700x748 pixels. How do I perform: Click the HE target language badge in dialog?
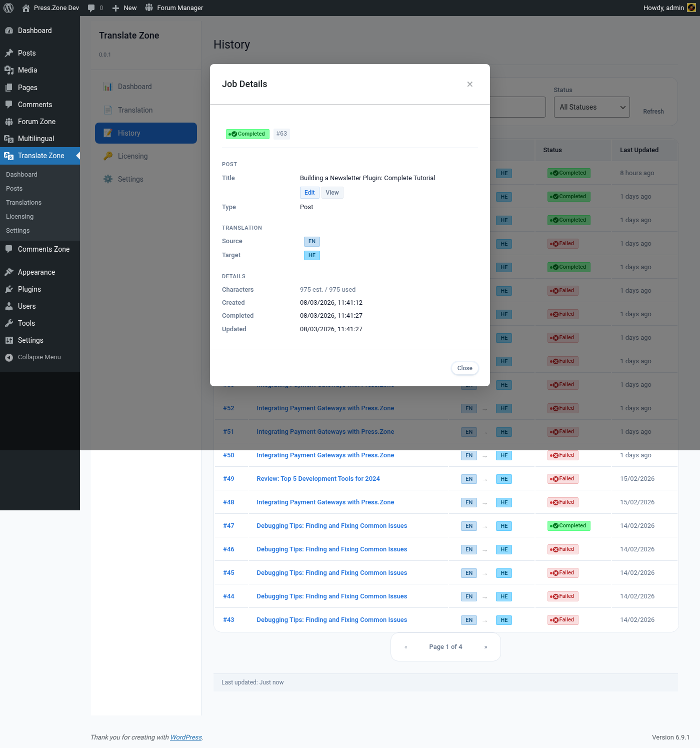coord(312,256)
